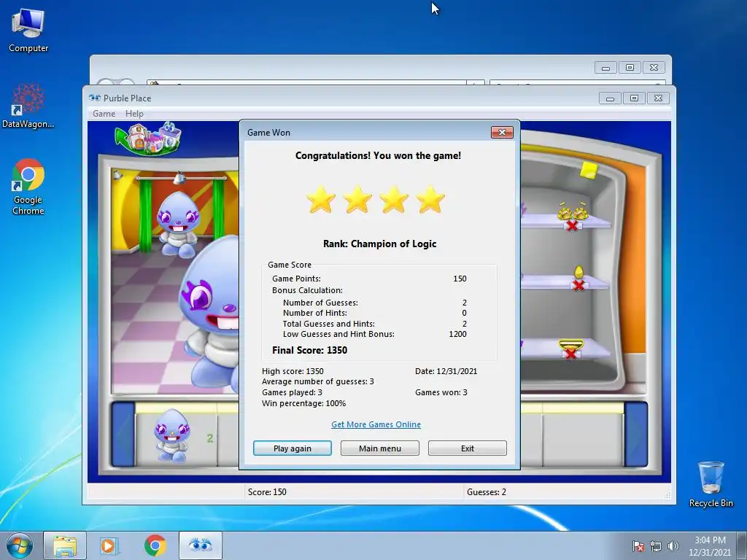Open Windows Media Player from the taskbar
The image size is (747, 560).
coord(109,545)
